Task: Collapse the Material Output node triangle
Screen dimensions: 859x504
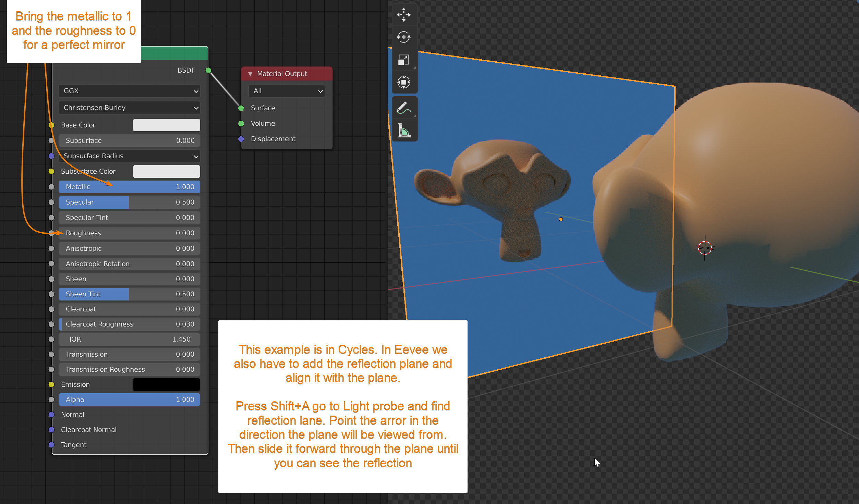Action: coord(250,74)
